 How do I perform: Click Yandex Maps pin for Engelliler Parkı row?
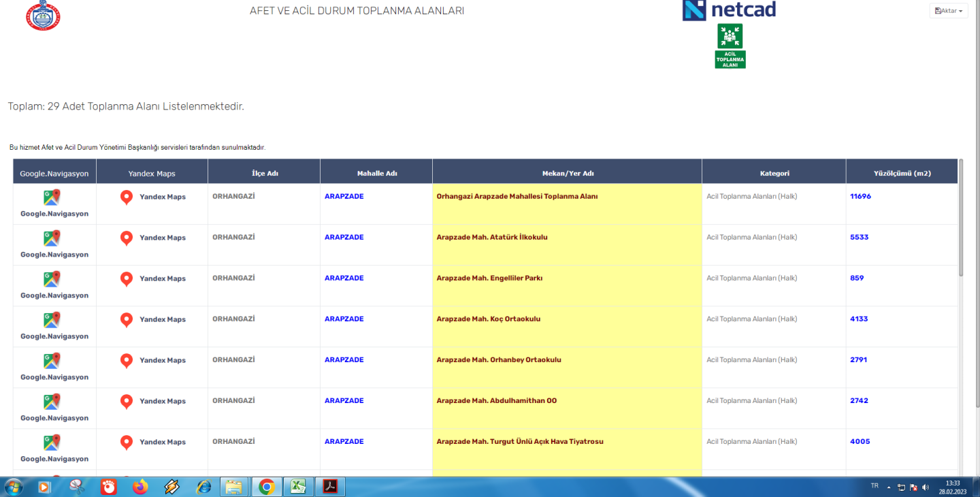(127, 279)
